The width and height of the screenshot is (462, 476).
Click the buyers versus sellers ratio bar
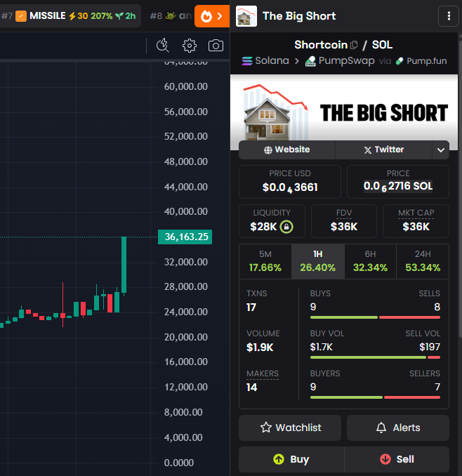pos(375,397)
